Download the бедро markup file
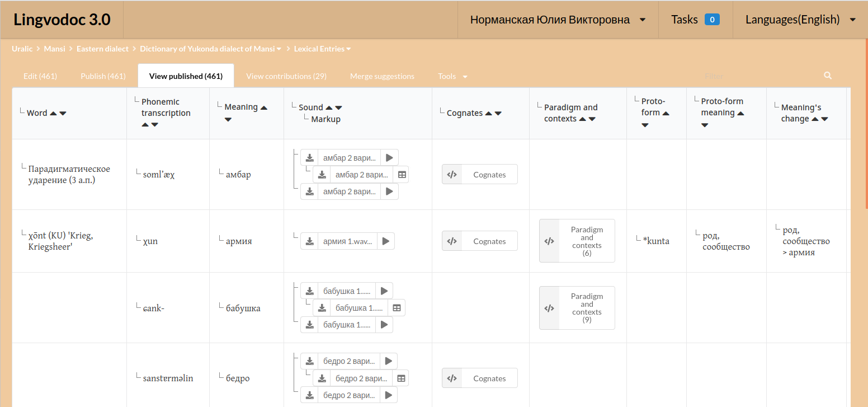This screenshot has width=868, height=407. (x=322, y=378)
